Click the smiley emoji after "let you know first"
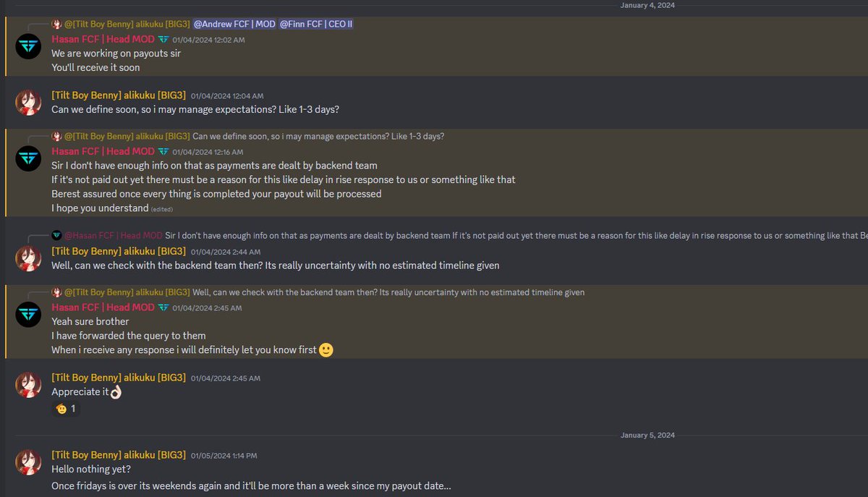Viewport: 868px width, 497px height. click(x=326, y=350)
